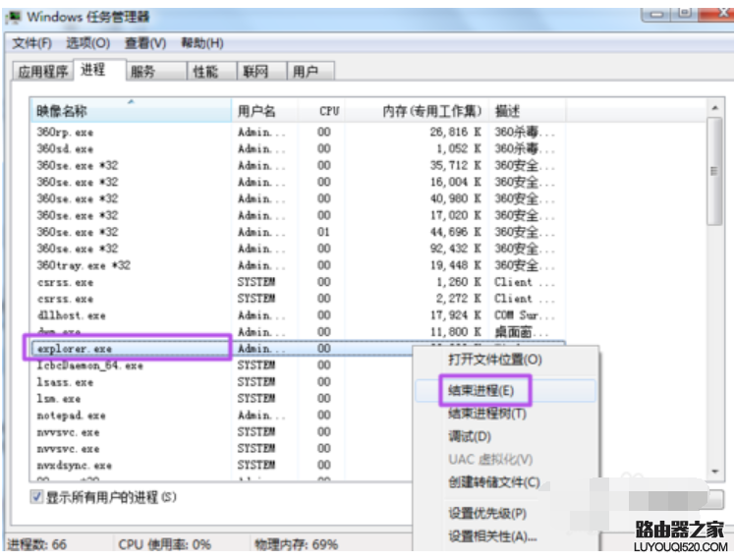The width and height of the screenshot is (734, 560).
Task: Sort by 内存(专用工作集) column header
Action: pos(417,110)
